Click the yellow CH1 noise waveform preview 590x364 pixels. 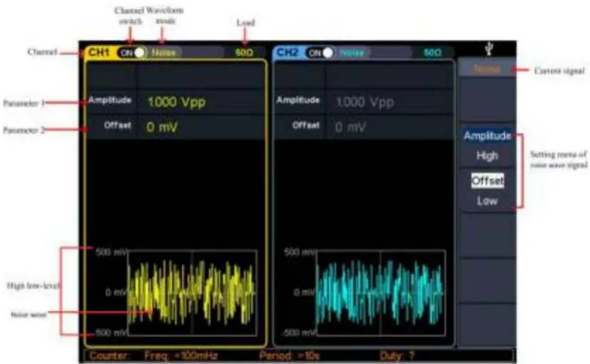[x=192, y=292]
